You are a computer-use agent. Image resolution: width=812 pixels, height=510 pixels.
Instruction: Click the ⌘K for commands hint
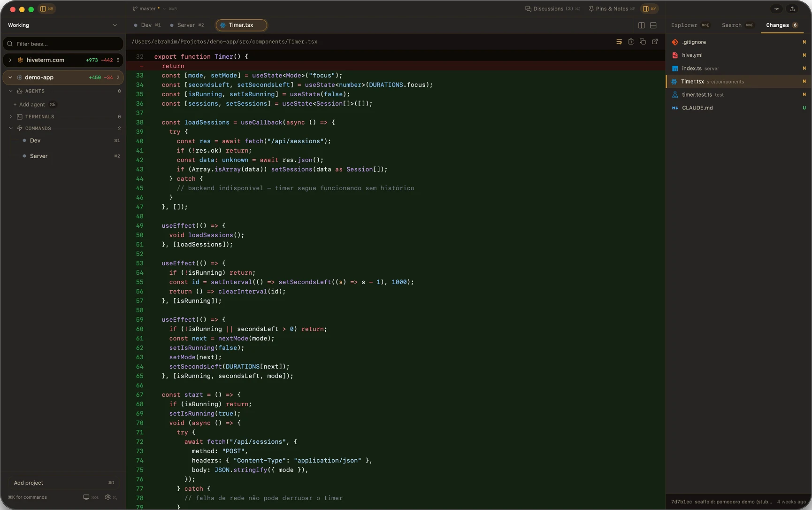click(x=28, y=497)
